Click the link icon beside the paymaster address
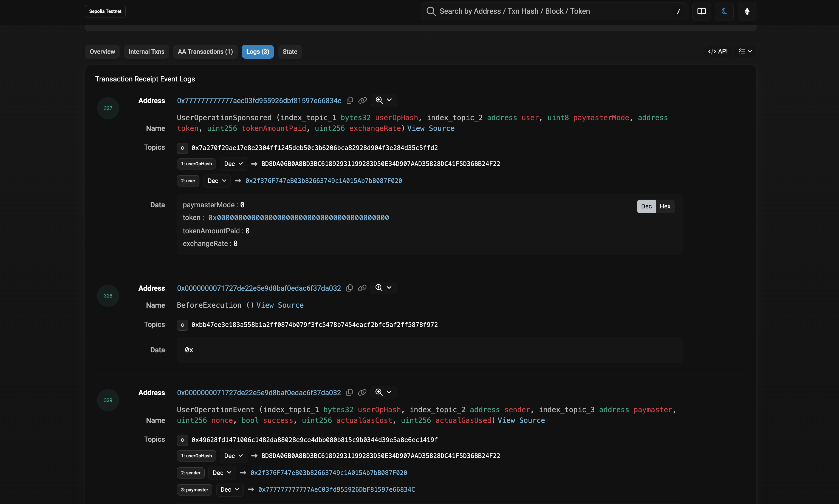Image resolution: width=839 pixels, height=504 pixels. [362, 100]
